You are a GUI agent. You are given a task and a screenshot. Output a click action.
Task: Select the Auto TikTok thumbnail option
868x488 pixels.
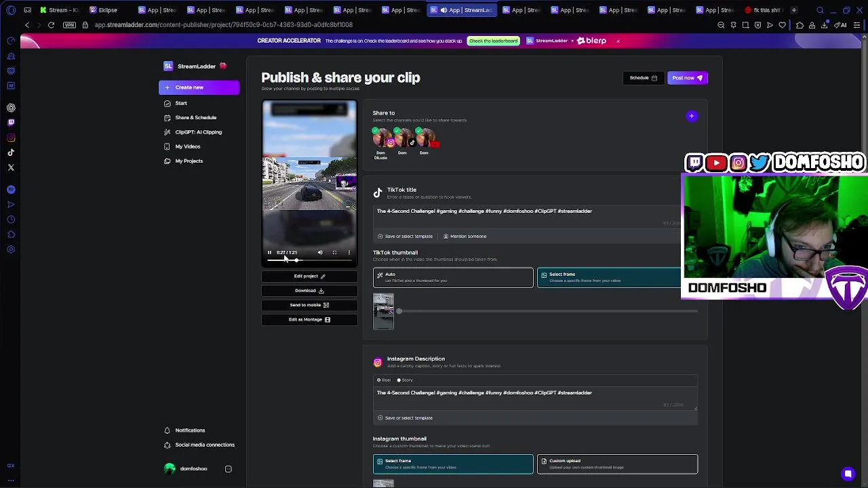(453, 277)
